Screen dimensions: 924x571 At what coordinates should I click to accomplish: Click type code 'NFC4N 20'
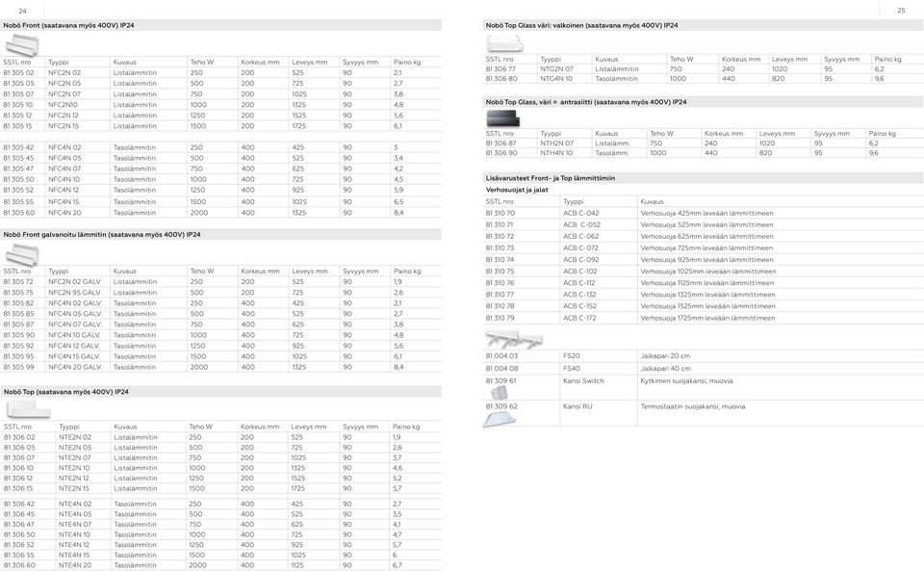point(64,213)
